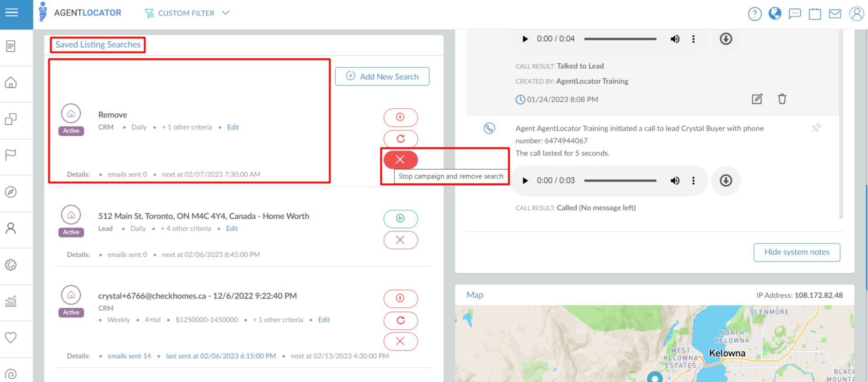Delete the Talked to Lead note
Screen dimensions: 868x382
tap(782, 99)
